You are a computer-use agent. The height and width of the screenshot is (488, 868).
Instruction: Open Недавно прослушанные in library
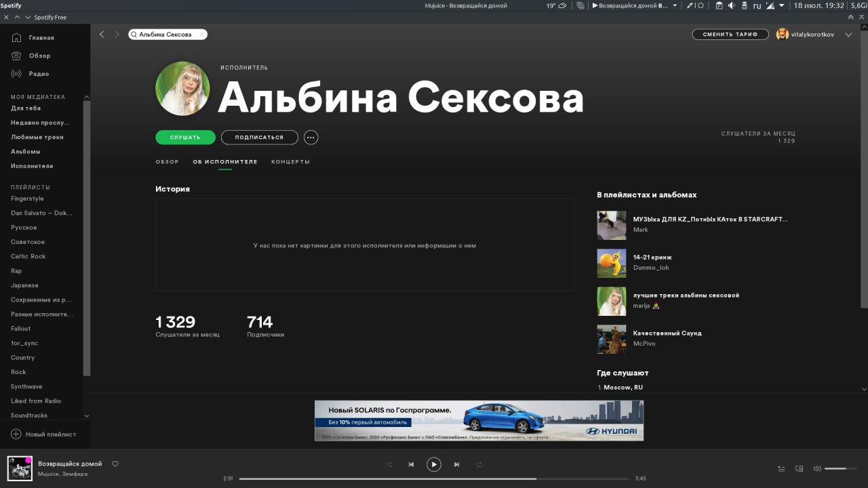[40, 123]
